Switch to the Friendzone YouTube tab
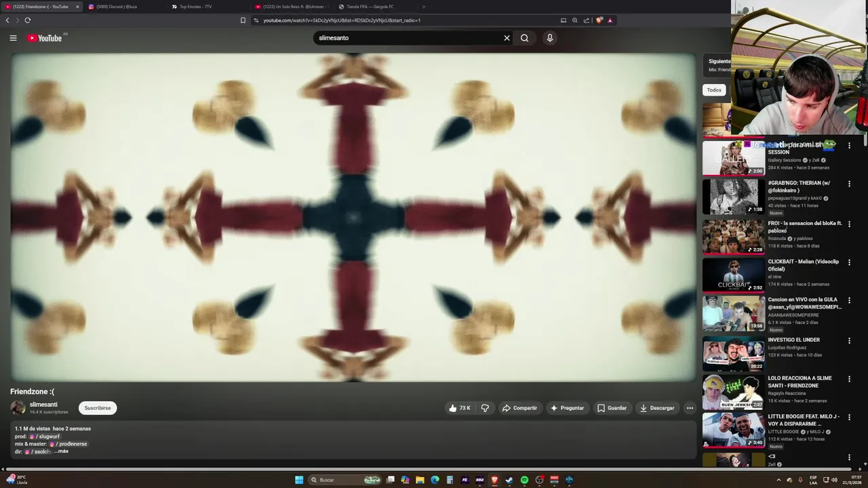This screenshot has height=488, width=868. click(x=41, y=7)
